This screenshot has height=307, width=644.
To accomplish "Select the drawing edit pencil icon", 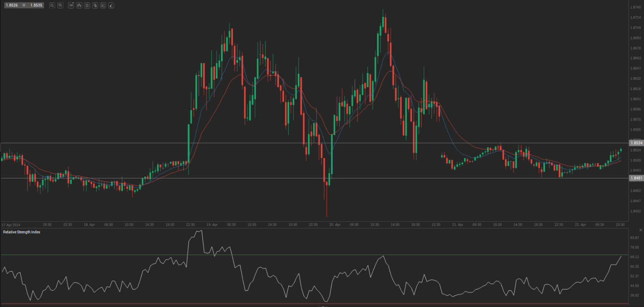I will (103, 5).
